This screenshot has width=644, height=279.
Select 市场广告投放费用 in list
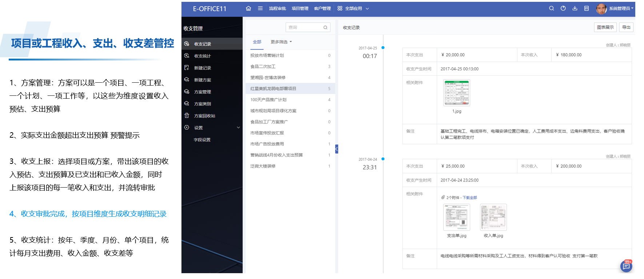[290, 144]
